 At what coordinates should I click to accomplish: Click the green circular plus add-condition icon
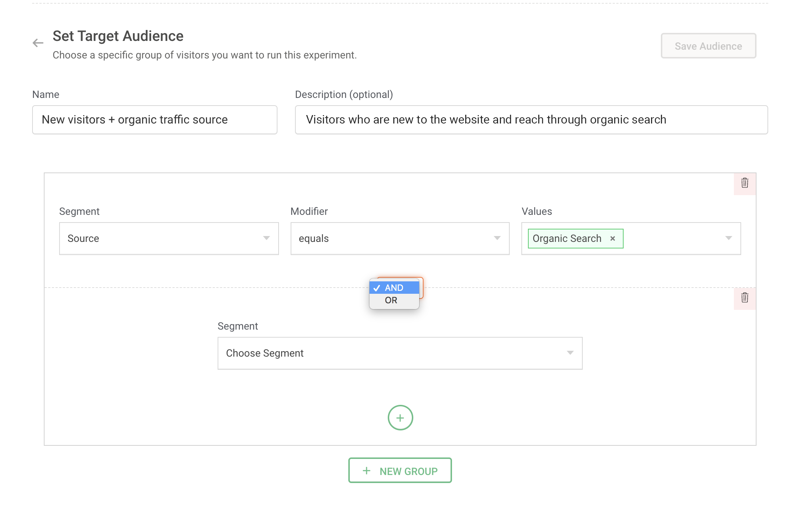(x=400, y=418)
